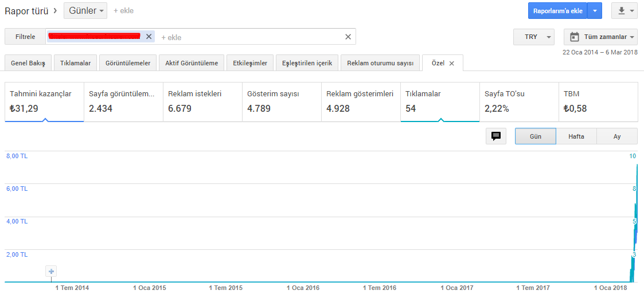Select the Tahmini kazançlar metric card

[x=44, y=101]
